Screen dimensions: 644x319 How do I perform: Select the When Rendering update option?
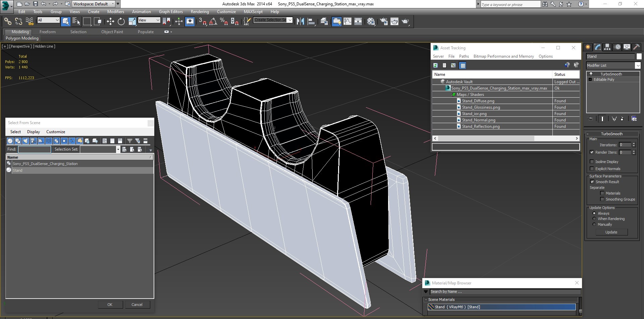pyautogui.click(x=594, y=219)
